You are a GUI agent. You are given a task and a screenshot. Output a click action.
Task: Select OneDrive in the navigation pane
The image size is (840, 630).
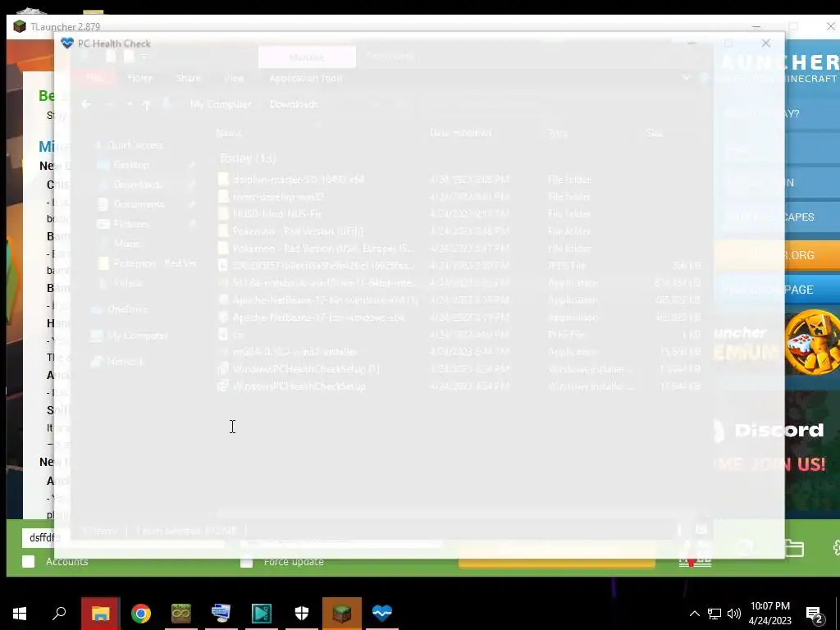coord(127,309)
